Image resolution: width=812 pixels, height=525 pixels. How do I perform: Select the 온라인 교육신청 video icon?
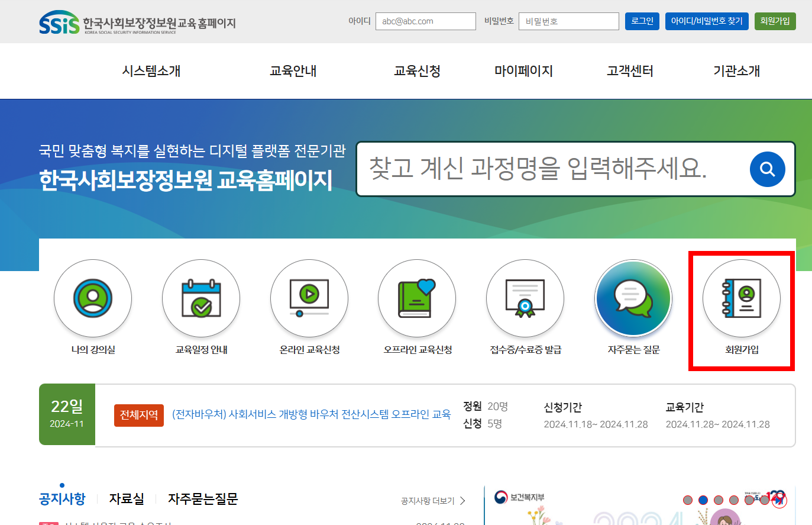pyautogui.click(x=309, y=298)
